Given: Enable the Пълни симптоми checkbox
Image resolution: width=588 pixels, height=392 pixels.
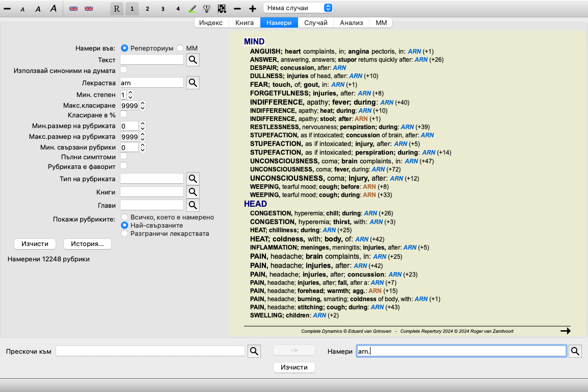Looking at the screenshot, I should pos(124,156).
